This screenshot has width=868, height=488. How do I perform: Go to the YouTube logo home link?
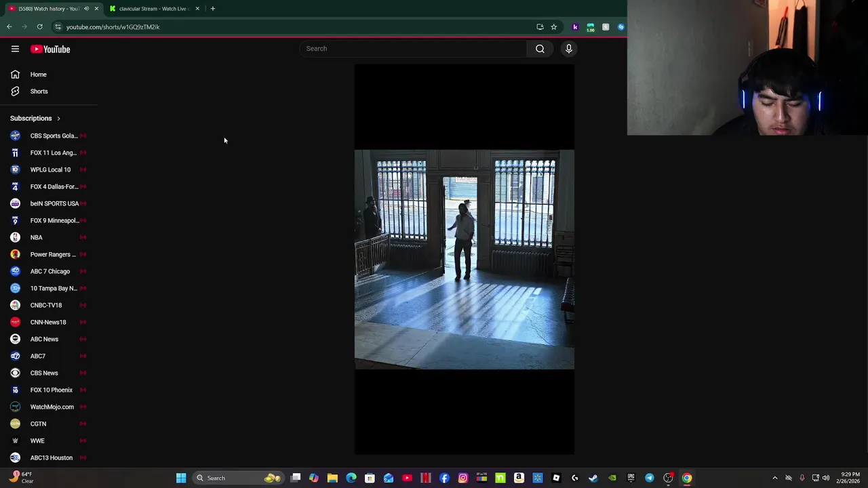pos(50,49)
